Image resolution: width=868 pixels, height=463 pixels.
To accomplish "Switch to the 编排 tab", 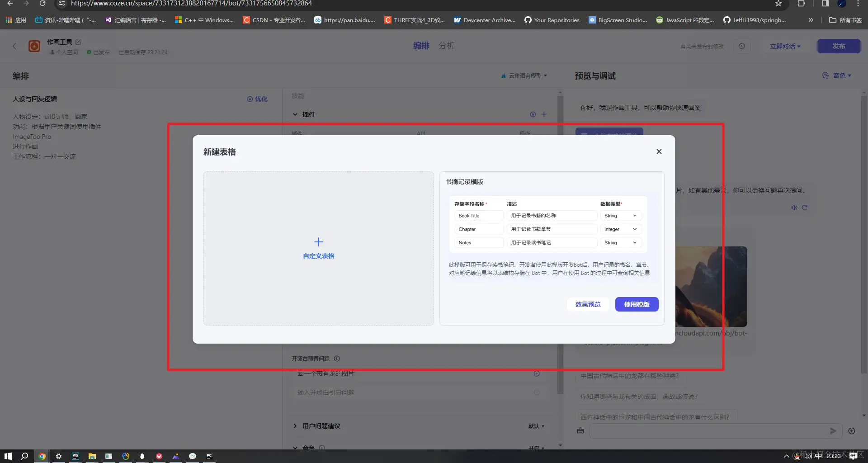I will tap(421, 46).
